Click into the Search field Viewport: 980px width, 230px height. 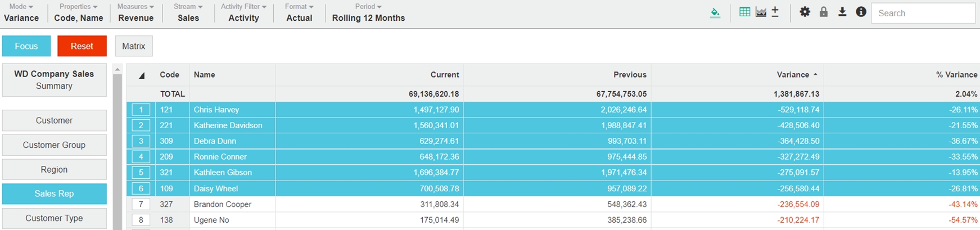923,13
